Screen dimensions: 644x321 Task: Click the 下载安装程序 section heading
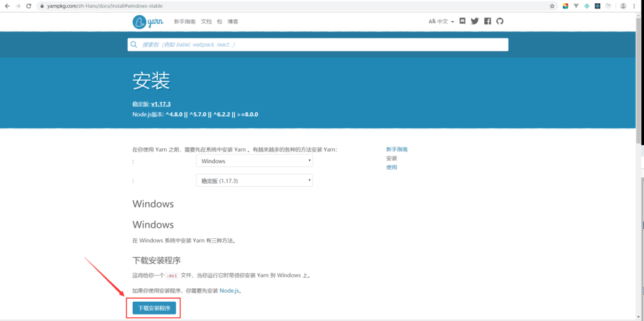click(157, 261)
